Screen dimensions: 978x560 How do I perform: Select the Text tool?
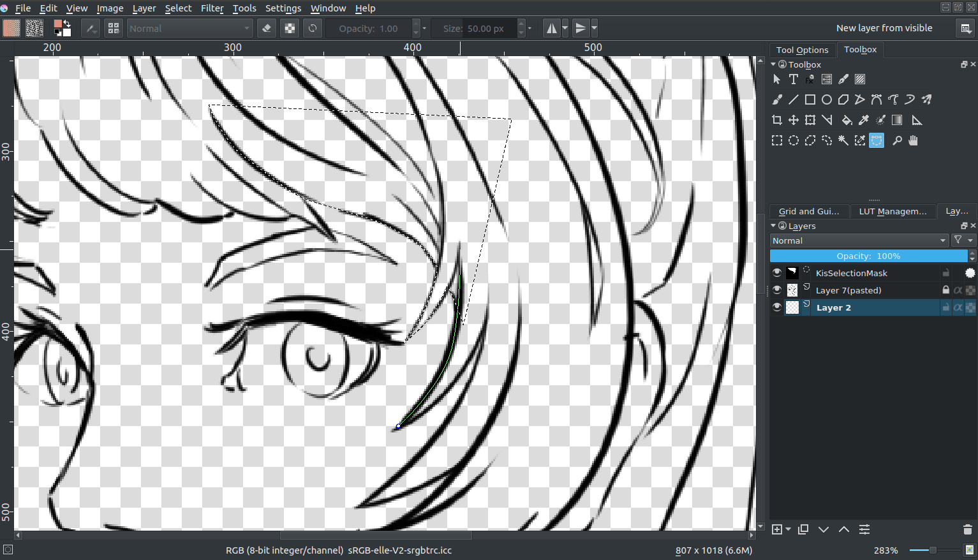pos(794,79)
